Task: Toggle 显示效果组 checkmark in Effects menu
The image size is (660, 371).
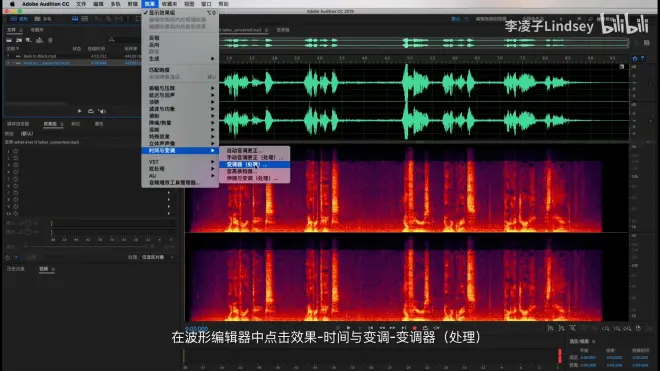Action: (180, 13)
